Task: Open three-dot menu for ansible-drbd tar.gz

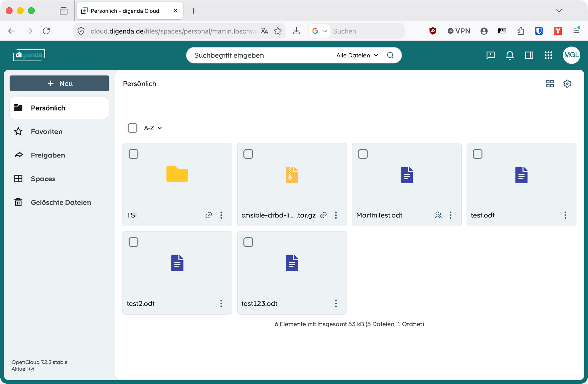Action: pyautogui.click(x=336, y=215)
